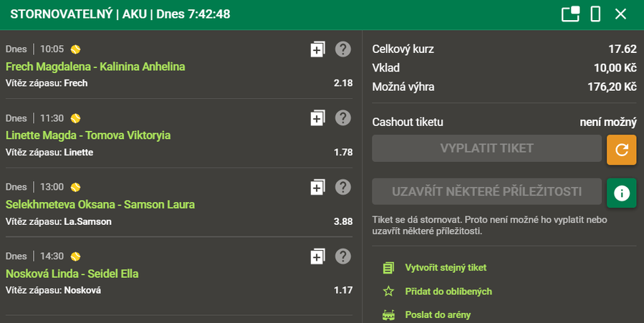Open help for Nosková - Seidel match

click(343, 256)
